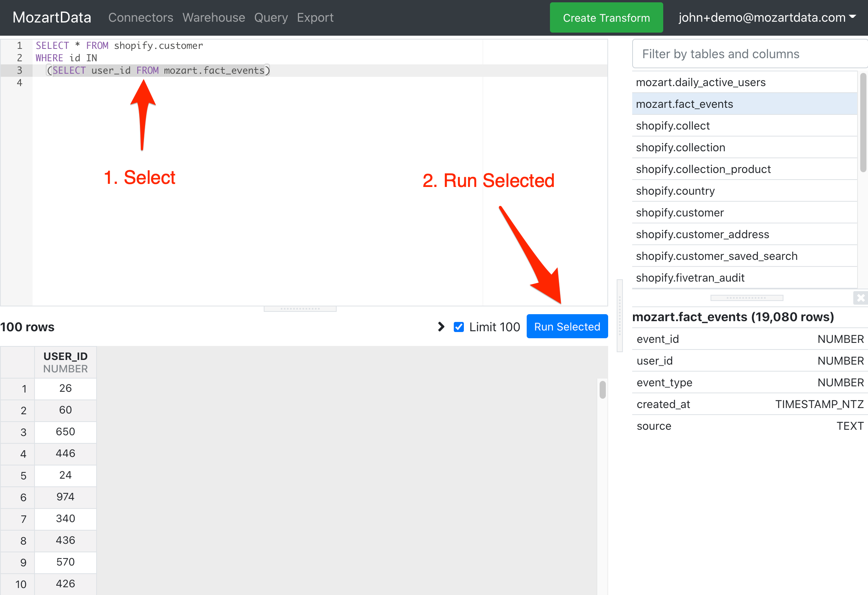Go to the Query tab

(x=271, y=17)
